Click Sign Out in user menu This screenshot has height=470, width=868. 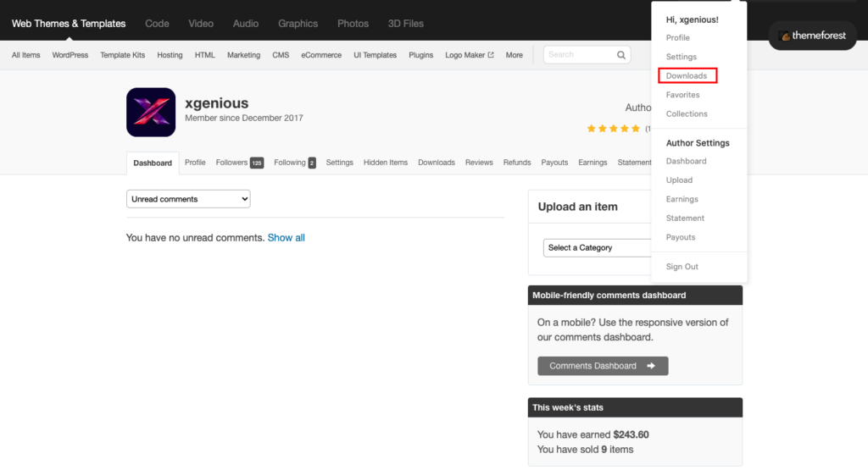point(682,267)
